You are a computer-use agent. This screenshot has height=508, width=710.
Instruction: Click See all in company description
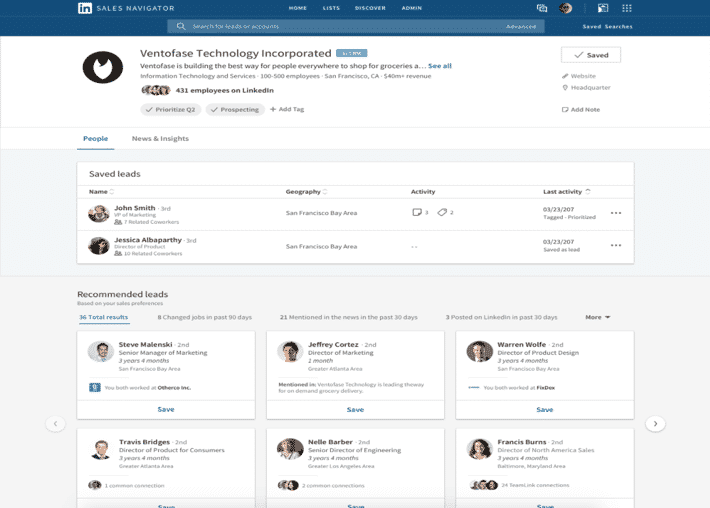440,66
